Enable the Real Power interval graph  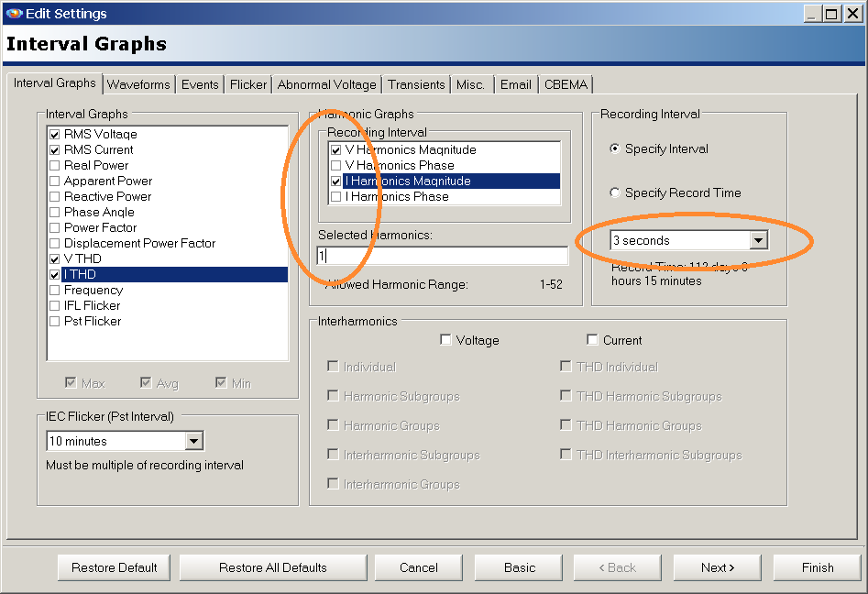pos(54,165)
